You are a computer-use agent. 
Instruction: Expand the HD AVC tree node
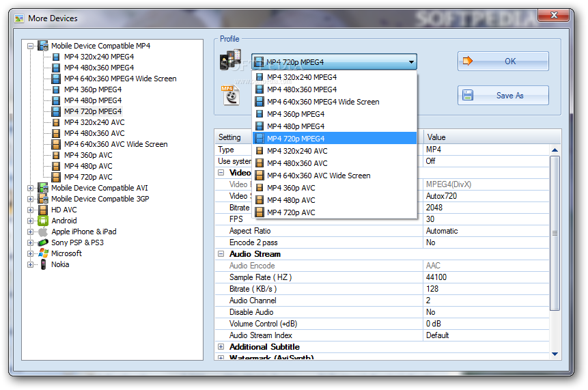point(30,210)
